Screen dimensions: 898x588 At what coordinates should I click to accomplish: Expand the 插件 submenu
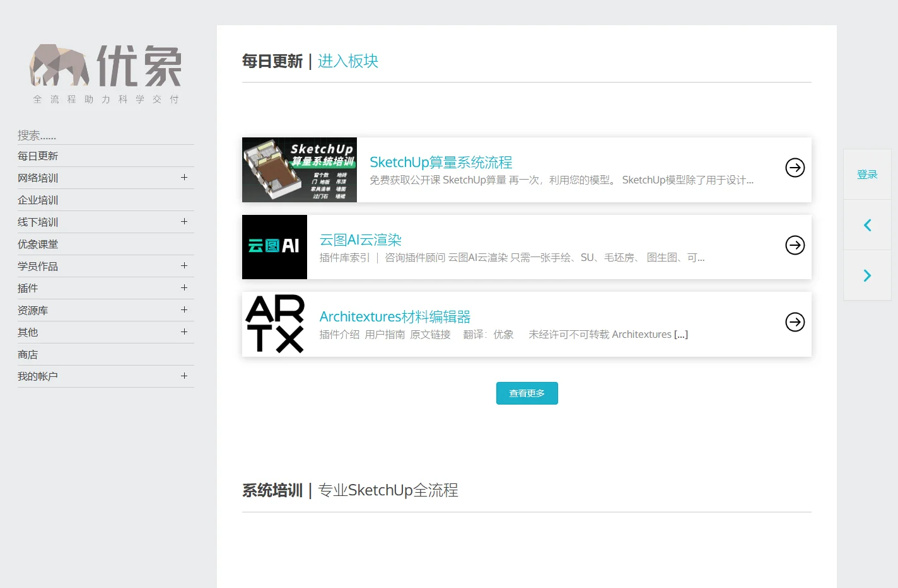pos(184,288)
